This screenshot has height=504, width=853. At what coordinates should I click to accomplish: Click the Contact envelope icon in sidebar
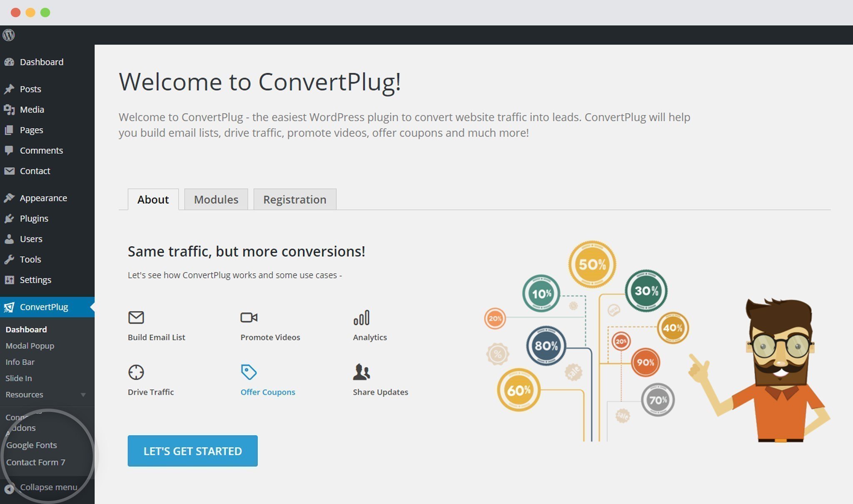click(x=9, y=171)
